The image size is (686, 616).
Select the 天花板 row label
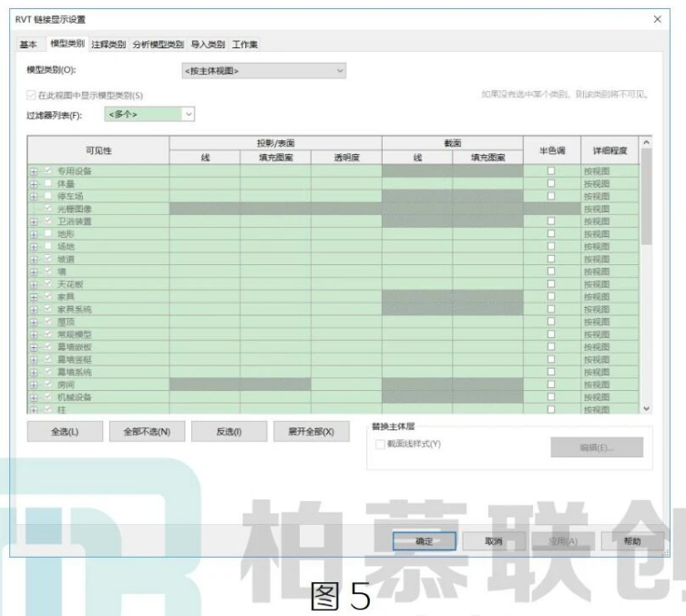(x=70, y=284)
